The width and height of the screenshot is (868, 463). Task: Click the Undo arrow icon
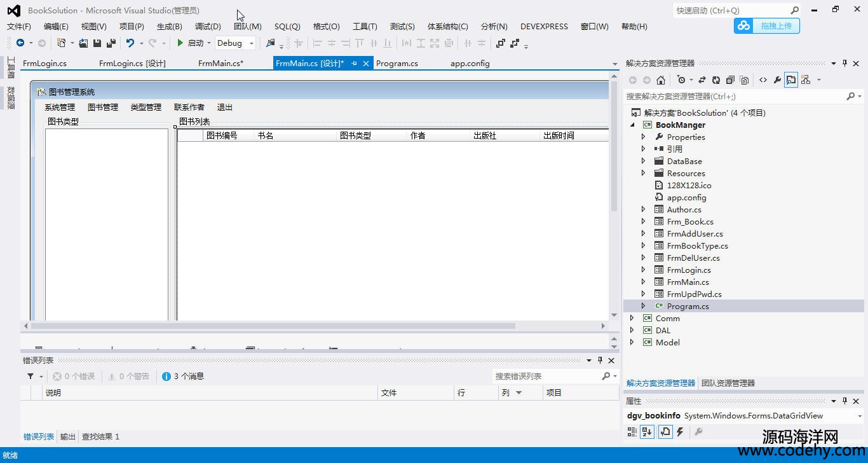pos(130,43)
